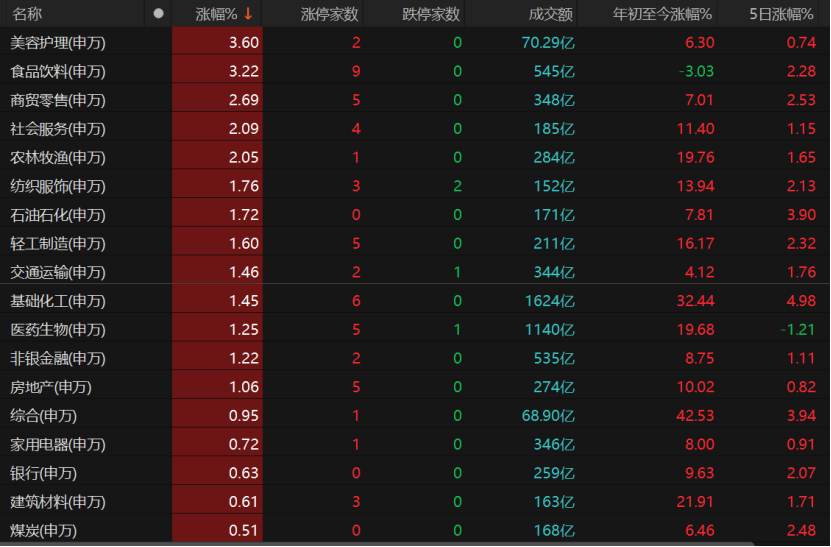Select 银行(申万) sector row
The width and height of the screenshot is (831, 547).
click(43, 473)
